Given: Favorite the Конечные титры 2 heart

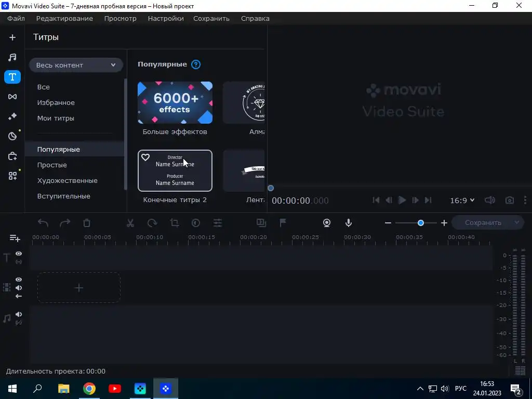Looking at the screenshot, I should pos(145,157).
